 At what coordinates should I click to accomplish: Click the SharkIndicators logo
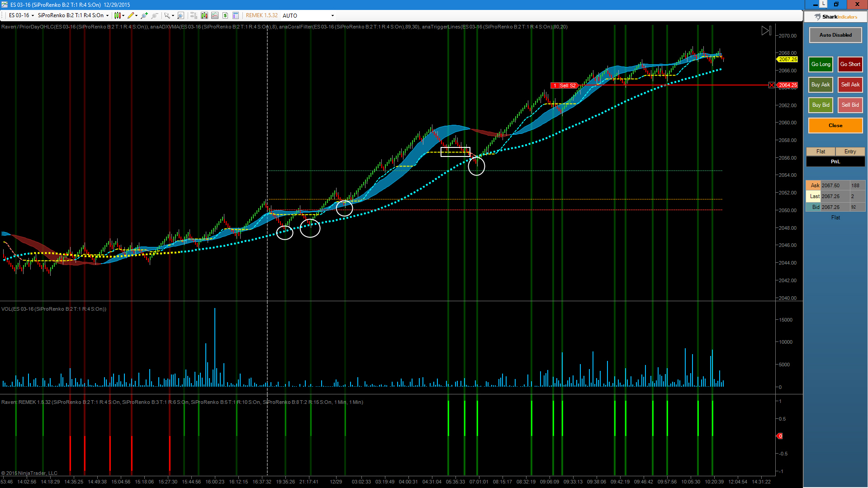(x=836, y=17)
